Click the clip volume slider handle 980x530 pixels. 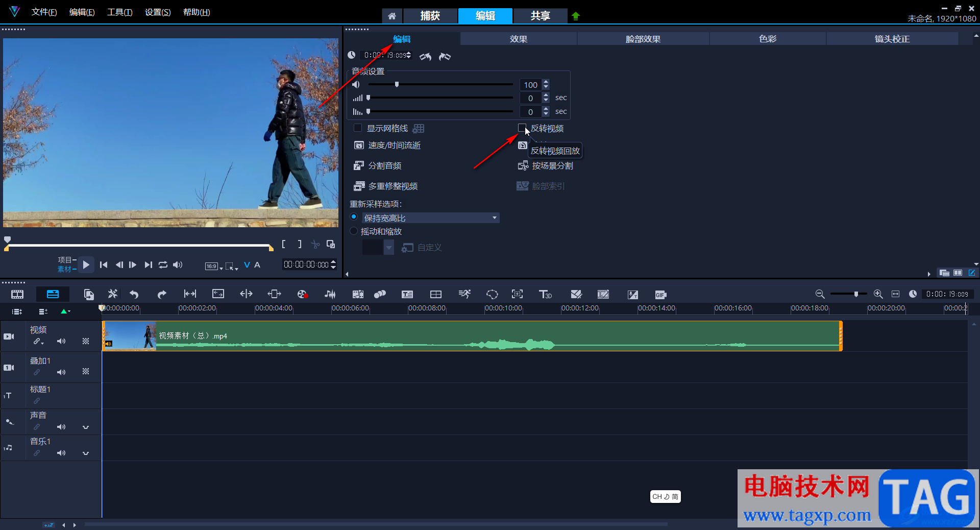pos(397,85)
